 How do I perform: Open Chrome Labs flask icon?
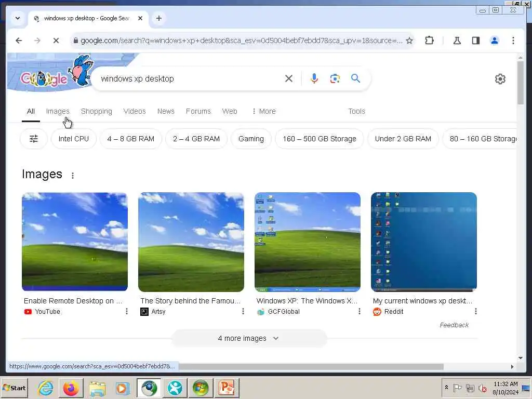point(457,41)
